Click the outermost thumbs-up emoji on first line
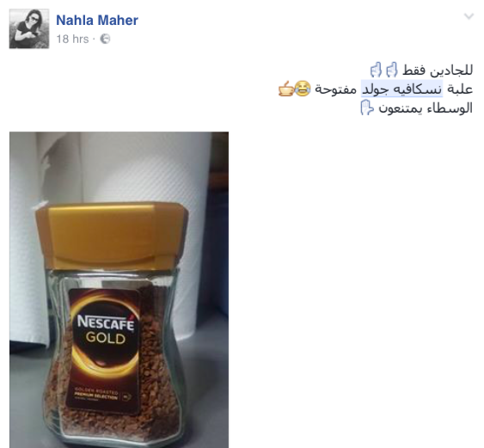The image size is (484, 448). tap(376, 70)
